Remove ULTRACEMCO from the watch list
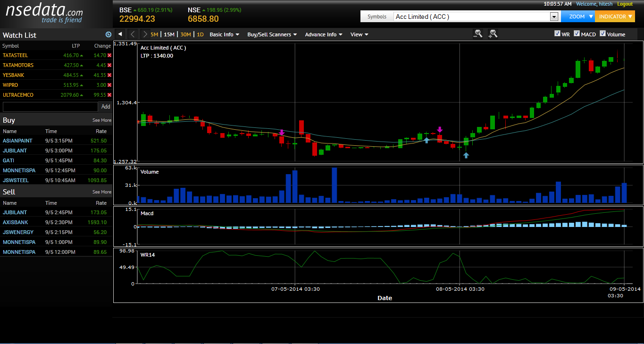 pyautogui.click(x=109, y=95)
